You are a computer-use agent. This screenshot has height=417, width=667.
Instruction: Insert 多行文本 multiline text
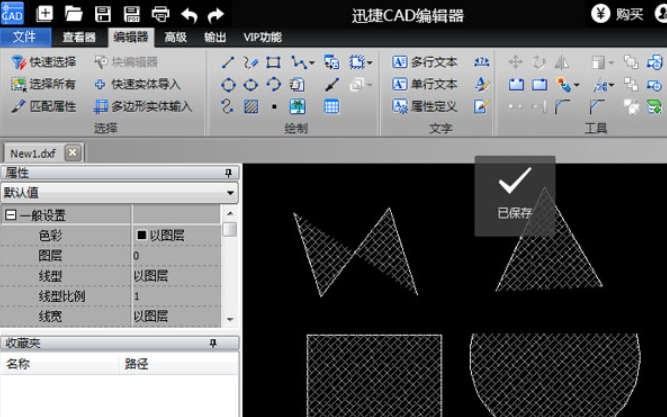point(425,62)
